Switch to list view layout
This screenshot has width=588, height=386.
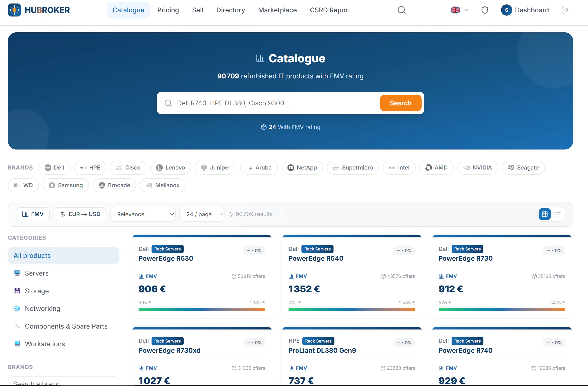[x=558, y=214]
